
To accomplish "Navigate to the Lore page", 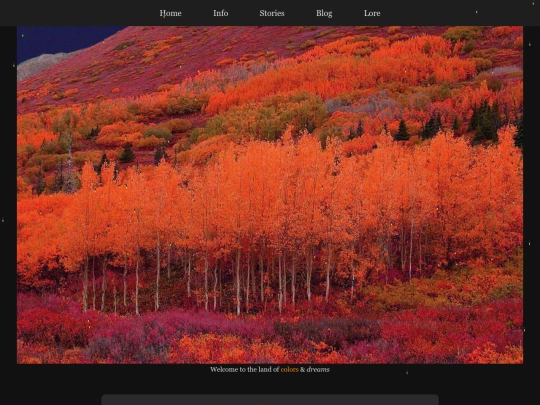I will 372,13.
